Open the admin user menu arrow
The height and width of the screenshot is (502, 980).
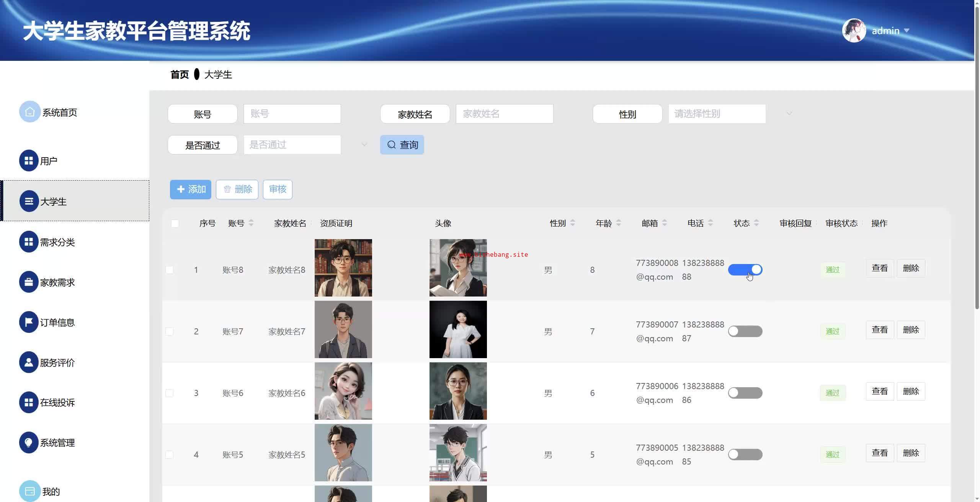[906, 31]
